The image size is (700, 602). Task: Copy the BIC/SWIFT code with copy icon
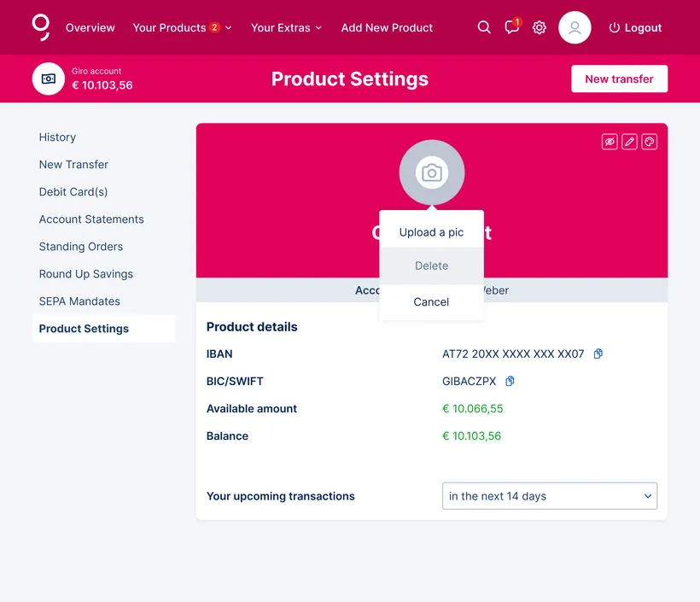510,381
